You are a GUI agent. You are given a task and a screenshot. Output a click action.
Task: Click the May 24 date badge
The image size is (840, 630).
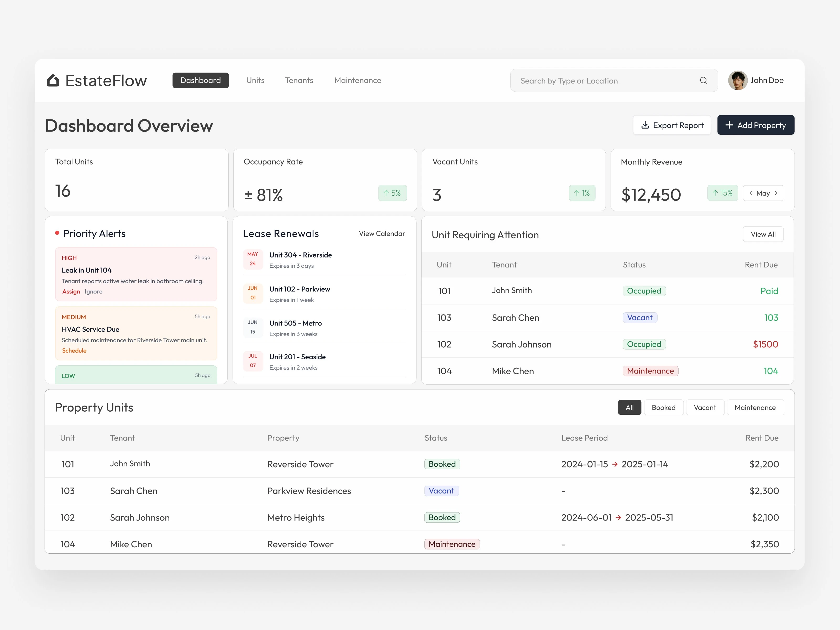pos(253,259)
